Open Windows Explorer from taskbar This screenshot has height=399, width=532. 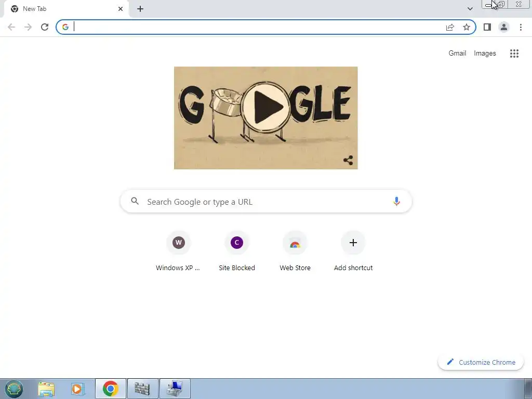point(46,389)
